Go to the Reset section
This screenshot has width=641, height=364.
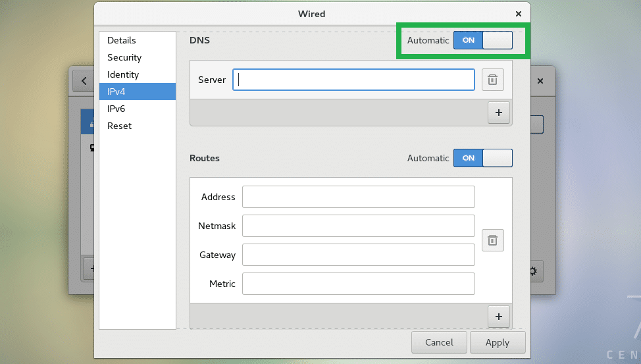click(x=119, y=126)
